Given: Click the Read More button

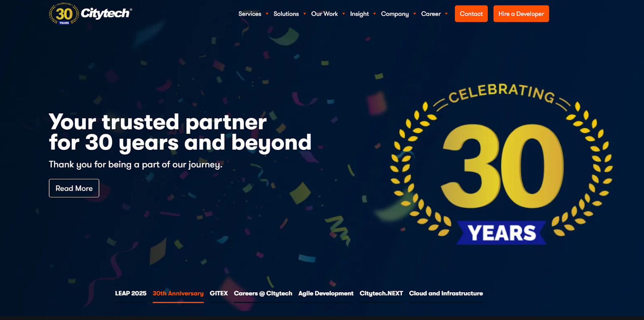Looking at the screenshot, I should coord(74,188).
